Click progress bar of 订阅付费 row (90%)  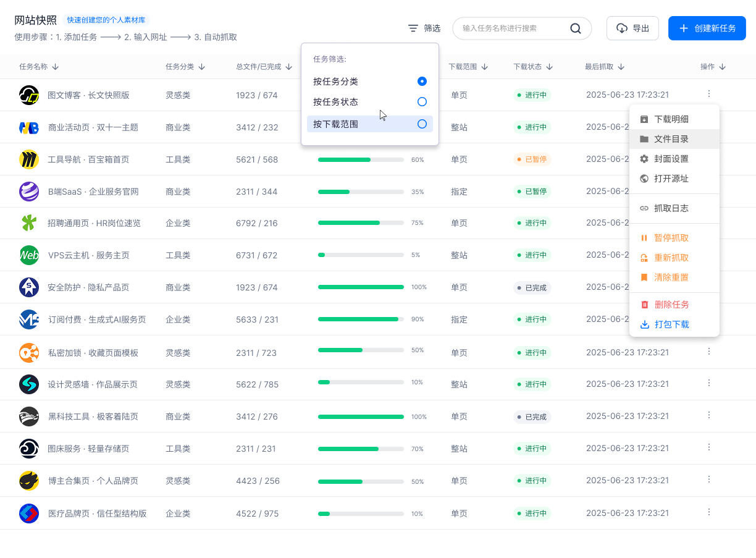click(x=361, y=319)
